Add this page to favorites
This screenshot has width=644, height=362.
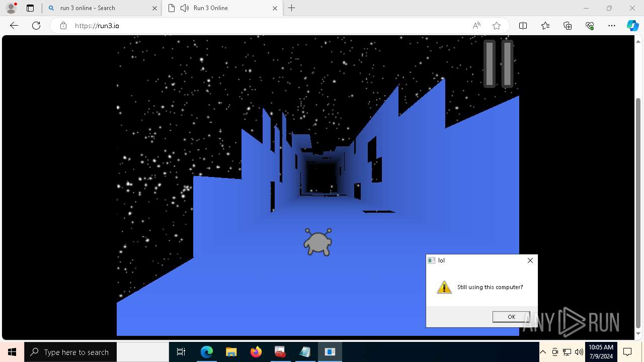coord(497,26)
